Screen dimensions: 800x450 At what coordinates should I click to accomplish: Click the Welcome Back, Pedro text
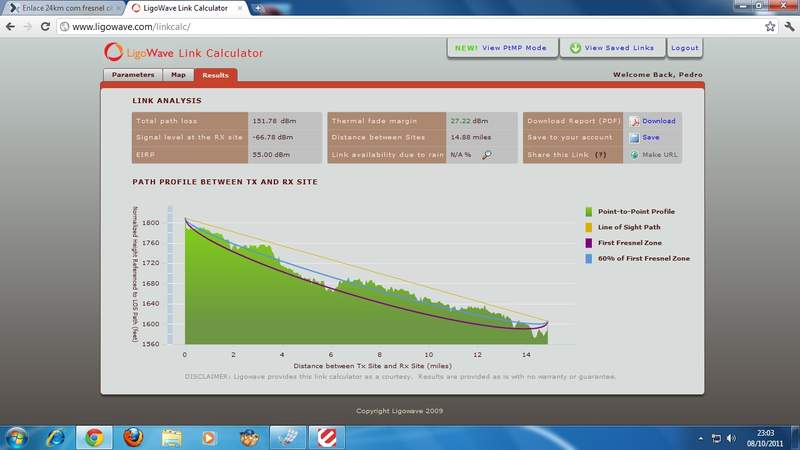[x=658, y=74]
